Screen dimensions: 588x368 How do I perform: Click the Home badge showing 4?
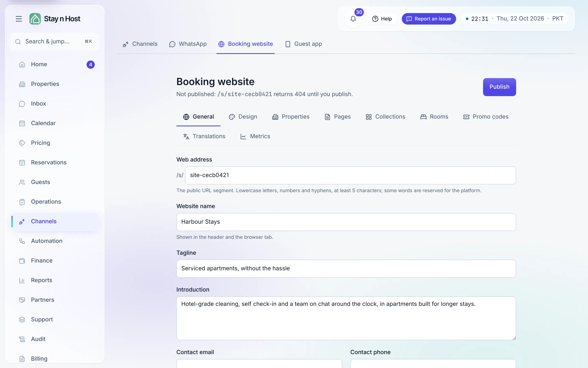pyautogui.click(x=91, y=64)
